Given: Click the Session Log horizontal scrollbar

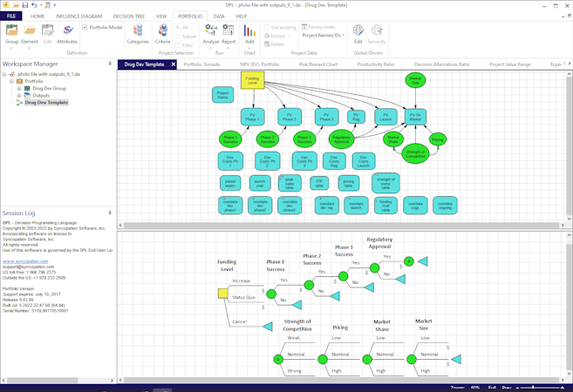Looking at the screenshot, I should click(58, 381).
